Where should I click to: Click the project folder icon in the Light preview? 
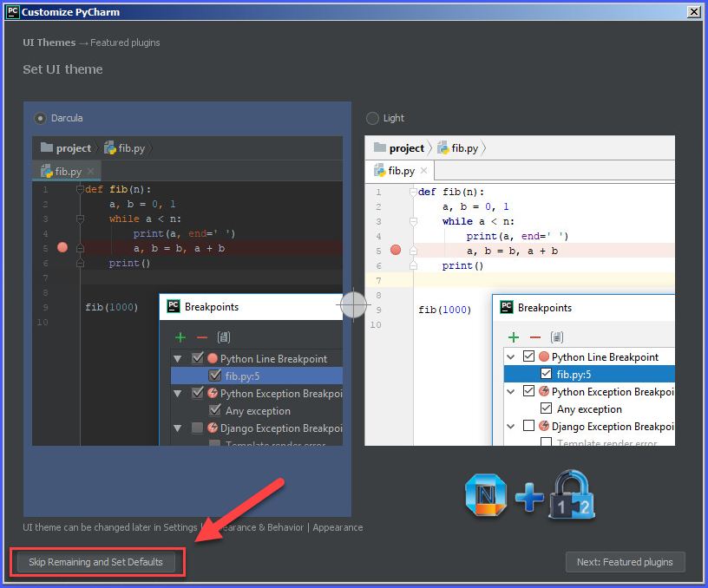click(380, 147)
